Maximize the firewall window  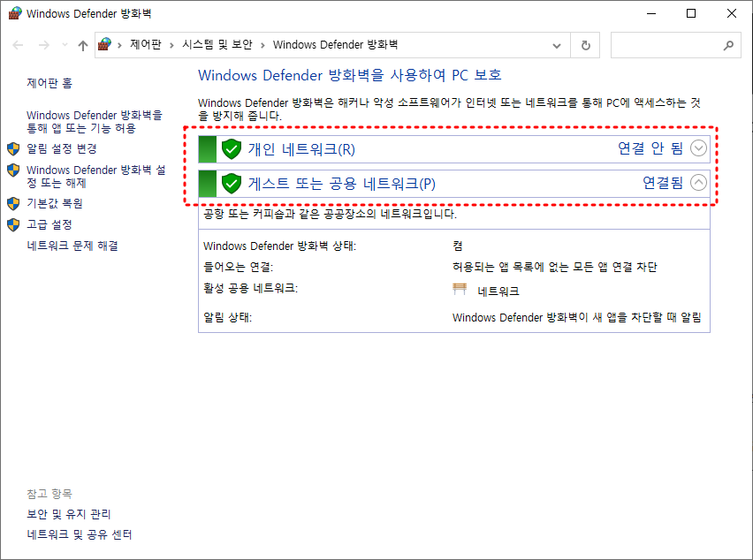pos(691,13)
